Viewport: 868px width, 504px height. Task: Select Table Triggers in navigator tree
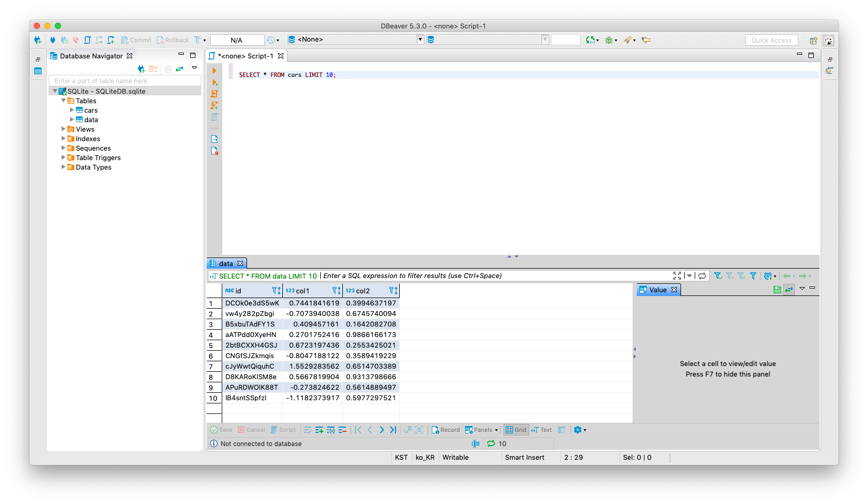point(98,157)
